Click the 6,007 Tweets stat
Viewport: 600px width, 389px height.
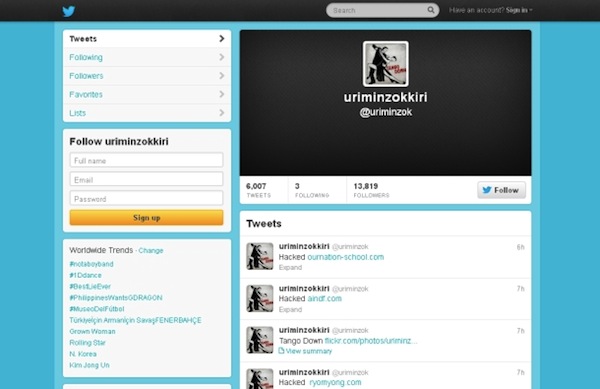[x=258, y=190]
